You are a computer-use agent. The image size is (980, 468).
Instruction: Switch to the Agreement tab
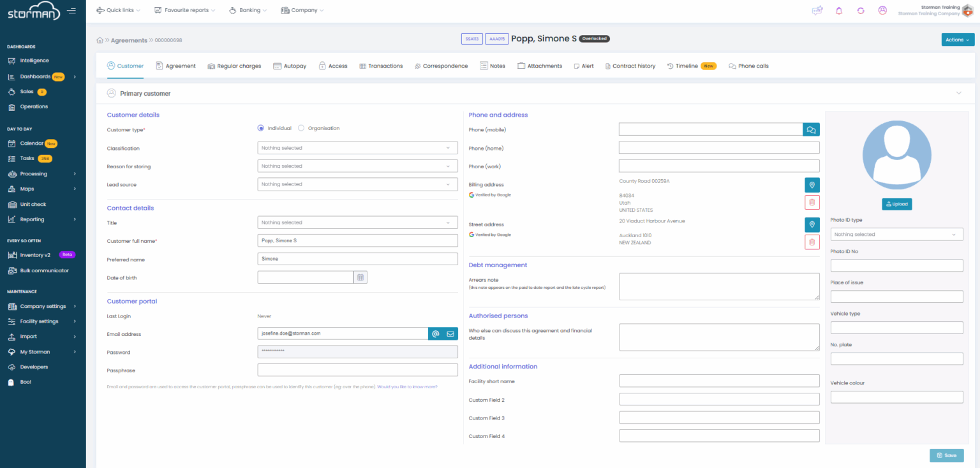click(x=175, y=66)
